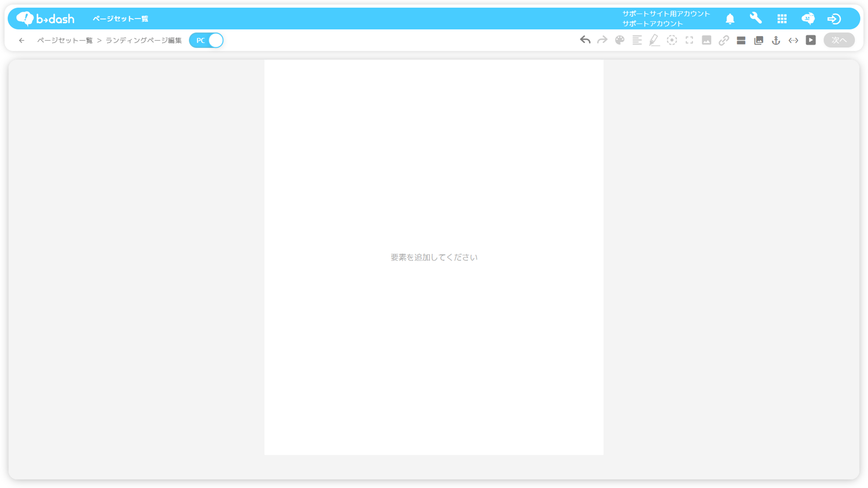Open the color palette tool
This screenshot has height=488, width=868.
(620, 40)
